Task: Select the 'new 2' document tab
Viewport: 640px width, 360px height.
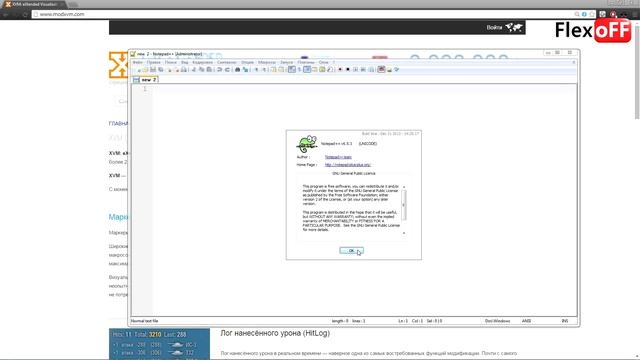Action: click(145, 80)
